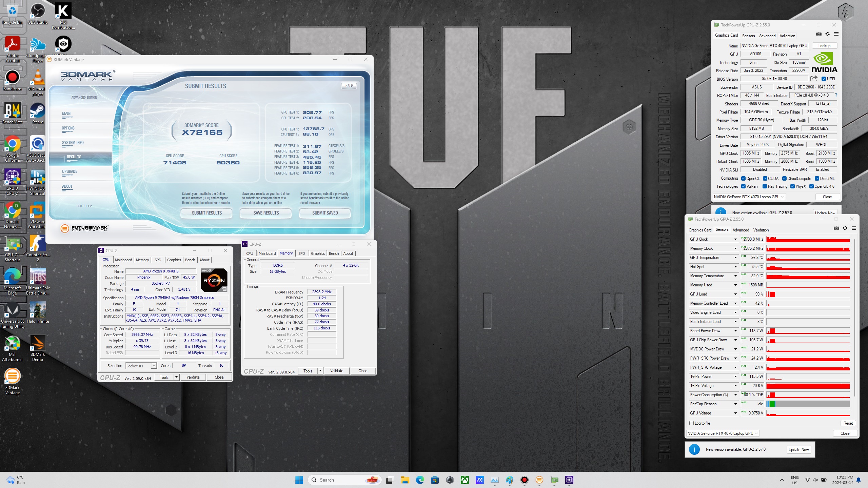Image resolution: width=868 pixels, height=488 pixels.
Task: Open Steam desktop icon
Action: [x=38, y=113]
